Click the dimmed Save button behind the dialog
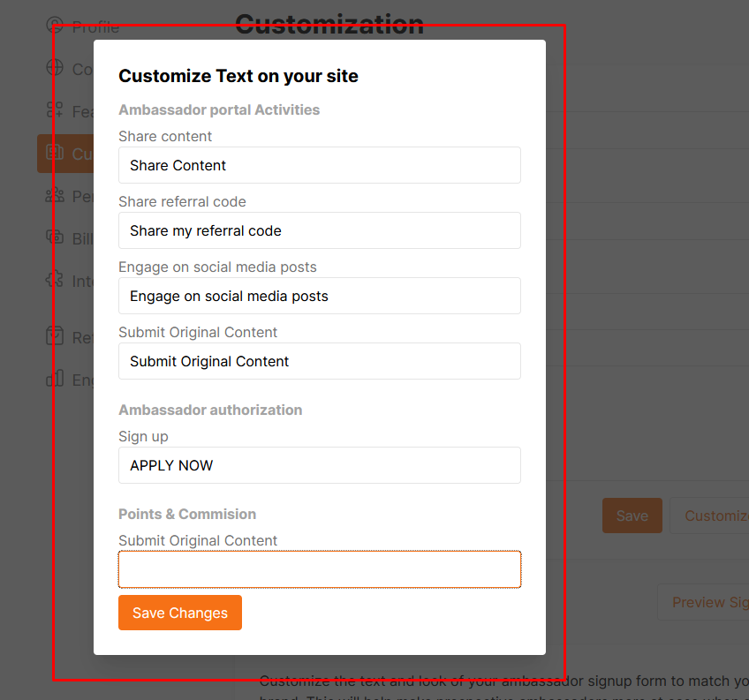Screen dimensions: 749x700 tap(632, 516)
